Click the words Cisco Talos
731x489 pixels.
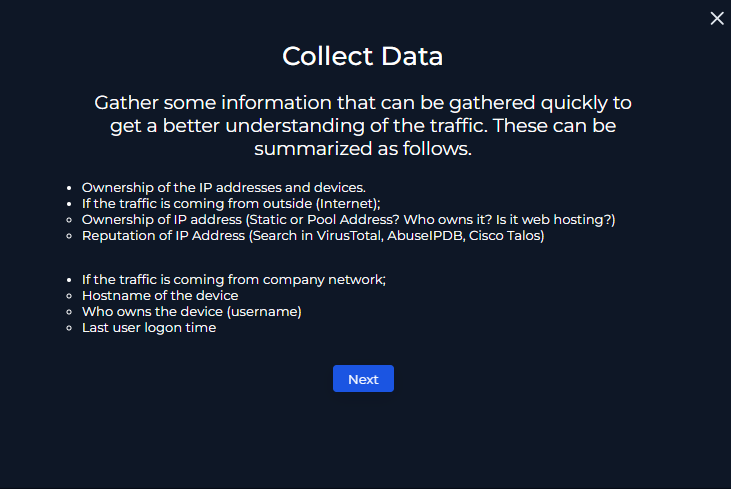pos(504,236)
